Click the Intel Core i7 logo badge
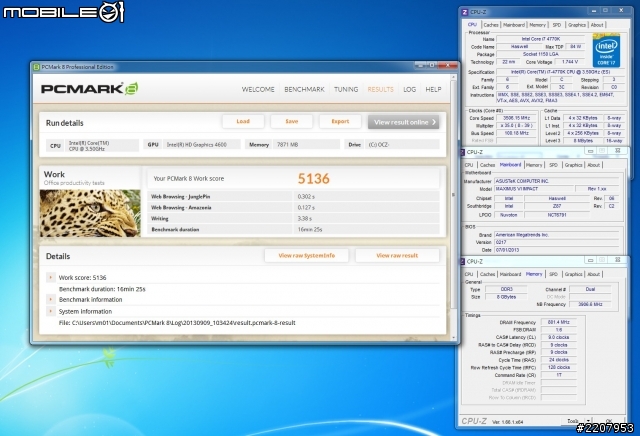The height and width of the screenshot is (436, 640). coord(606,51)
